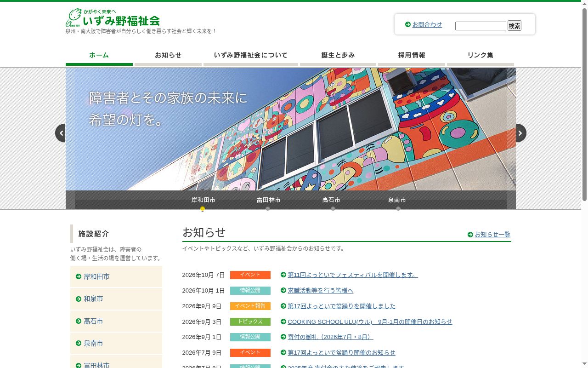Open 岸和田市 in the facility sidebar
This screenshot has height=368, width=588.
pos(116,276)
